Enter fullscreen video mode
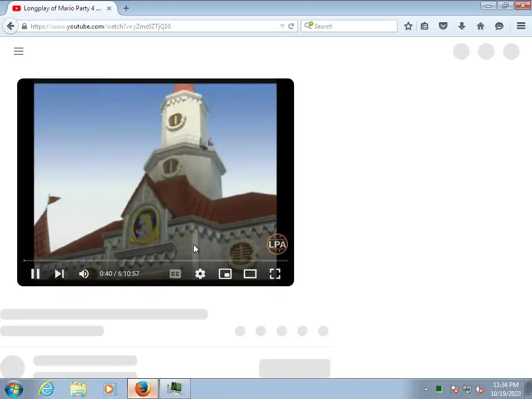 275,274
